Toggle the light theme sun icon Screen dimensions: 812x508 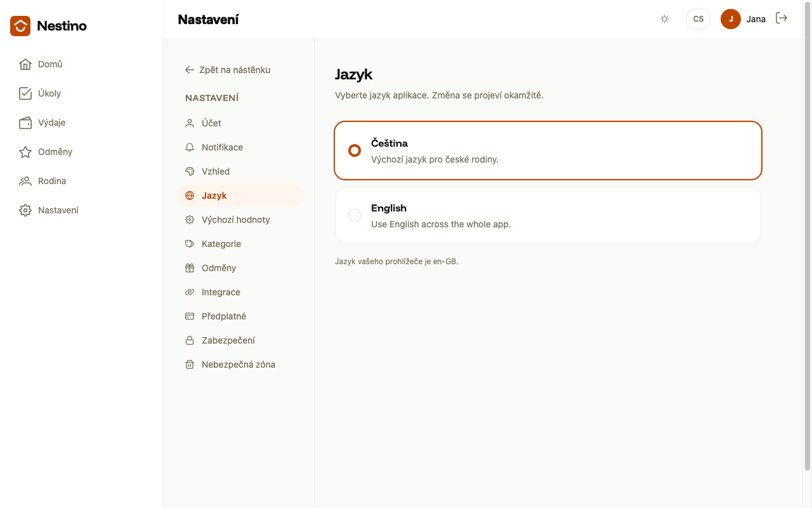665,19
